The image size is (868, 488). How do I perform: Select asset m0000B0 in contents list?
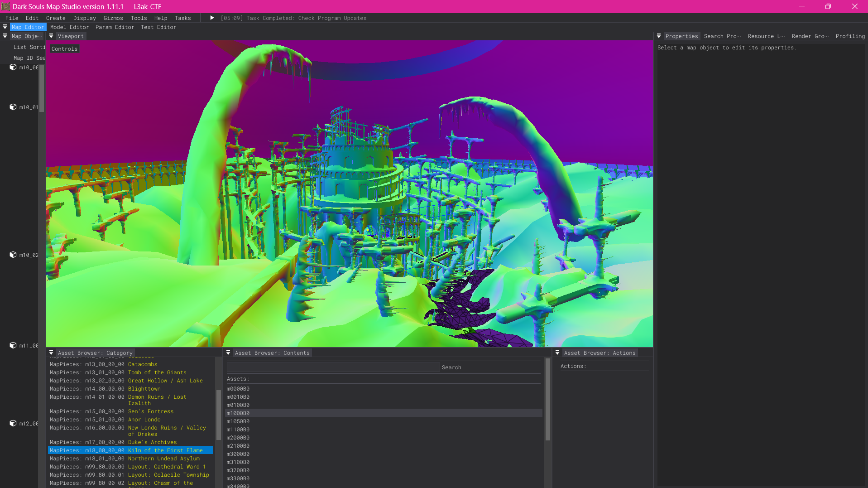(384, 389)
